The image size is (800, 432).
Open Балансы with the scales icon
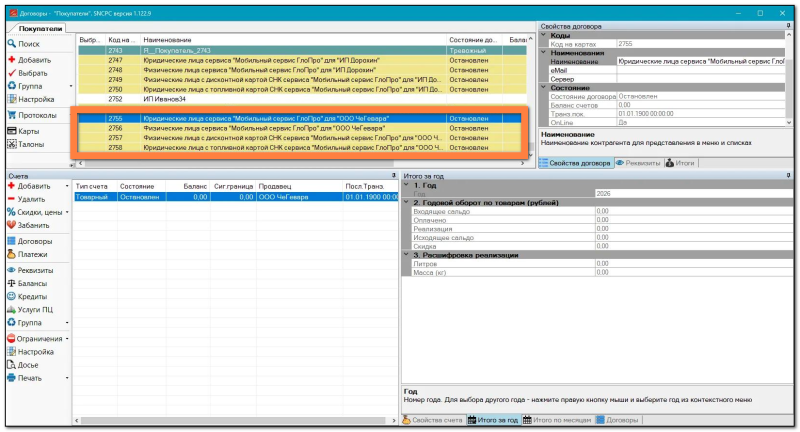[x=28, y=284]
